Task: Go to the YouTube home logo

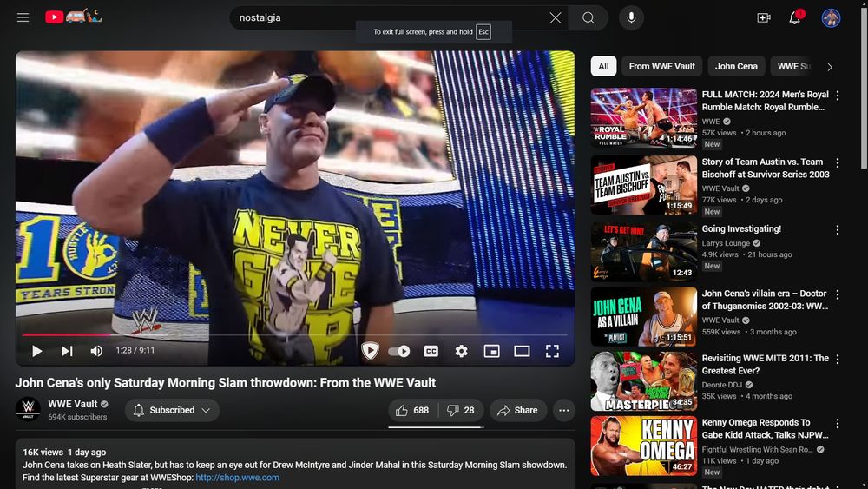Action: [73, 17]
